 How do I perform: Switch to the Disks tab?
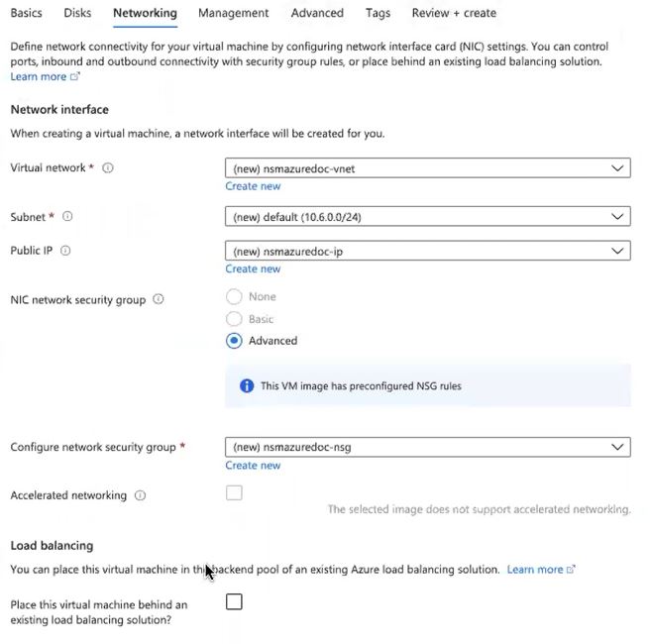click(77, 13)
